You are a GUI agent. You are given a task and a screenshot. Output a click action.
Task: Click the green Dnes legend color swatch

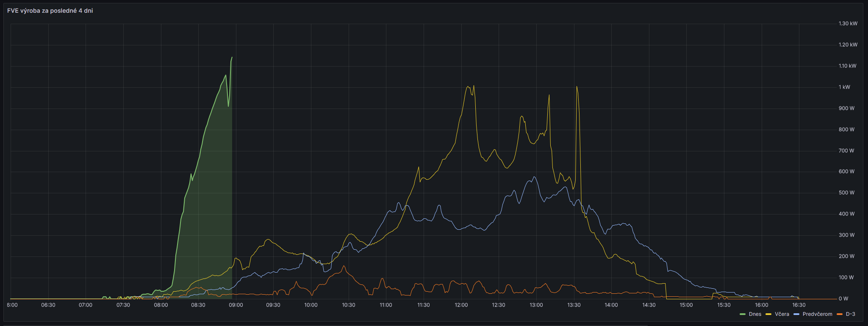743,314
